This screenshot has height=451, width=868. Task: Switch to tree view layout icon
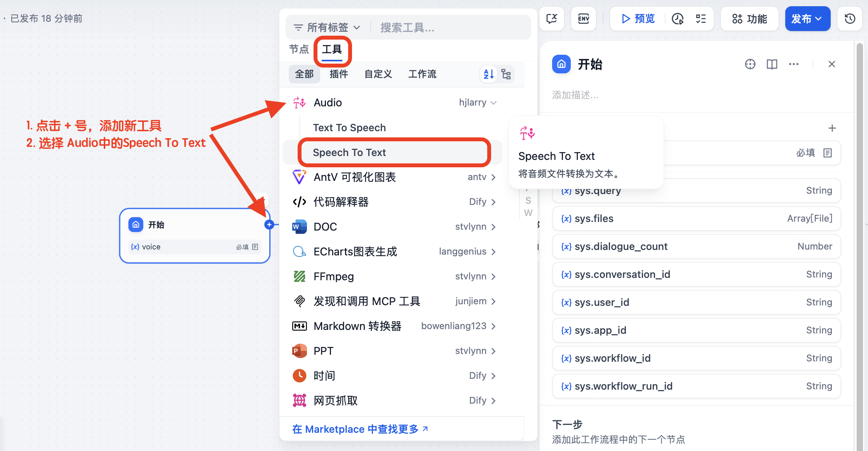tap(506, 74)
